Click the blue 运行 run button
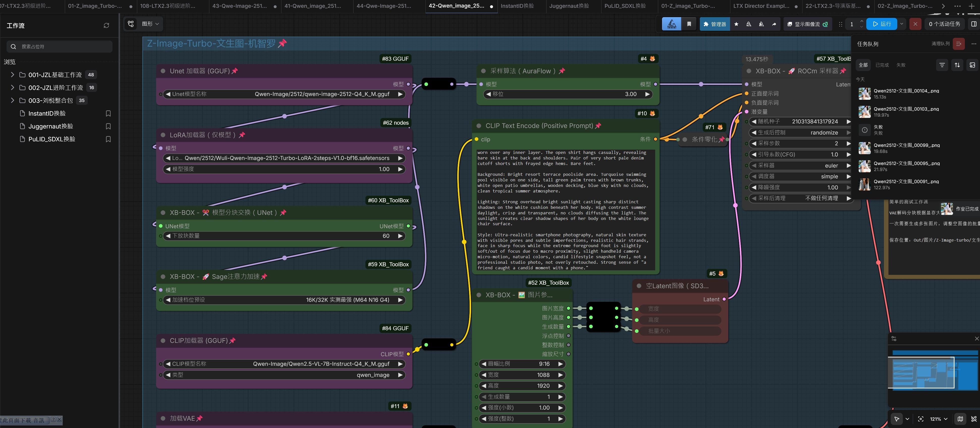 pos(881,24)
